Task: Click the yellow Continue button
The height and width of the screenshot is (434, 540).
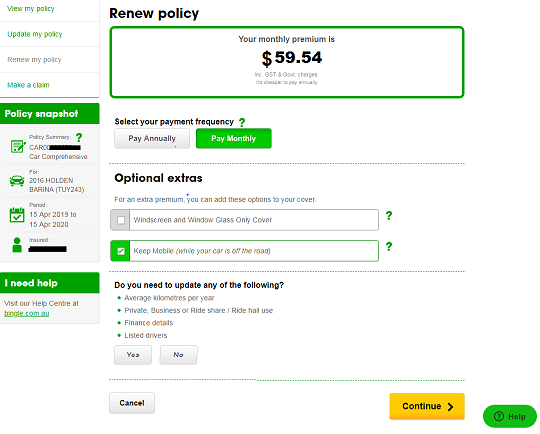Action: [427, 406]
